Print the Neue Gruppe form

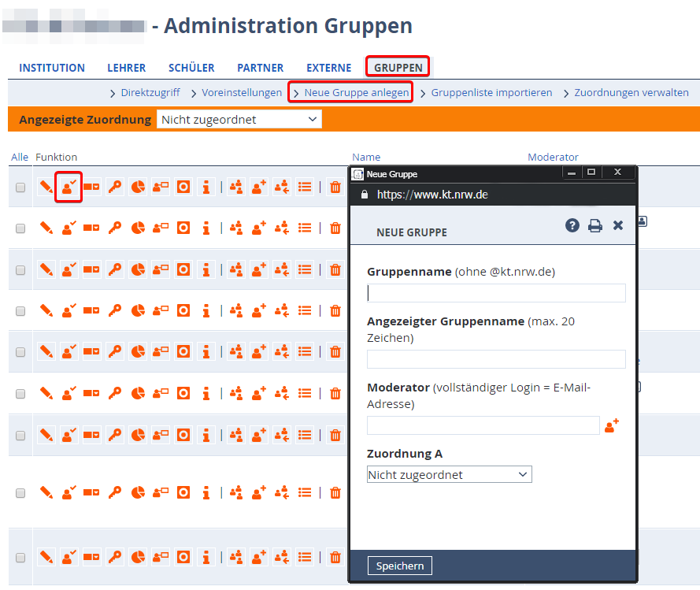tap(595, 225)
